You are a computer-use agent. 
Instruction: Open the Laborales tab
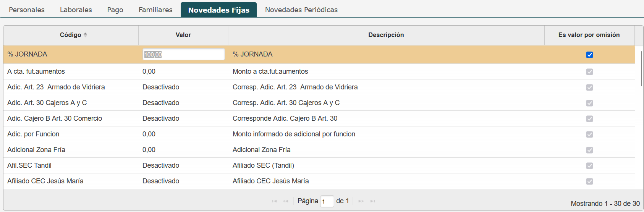click(76, 10)
